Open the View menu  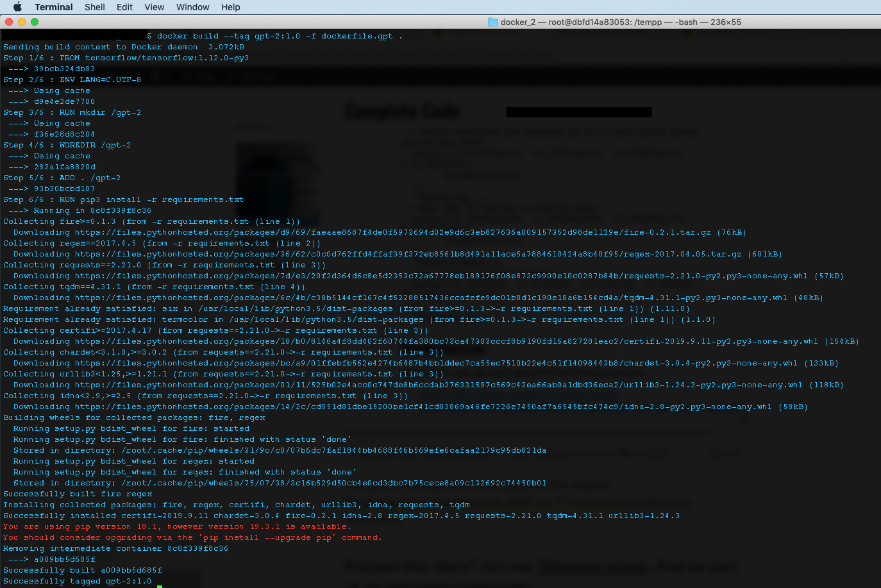[154, 7]
